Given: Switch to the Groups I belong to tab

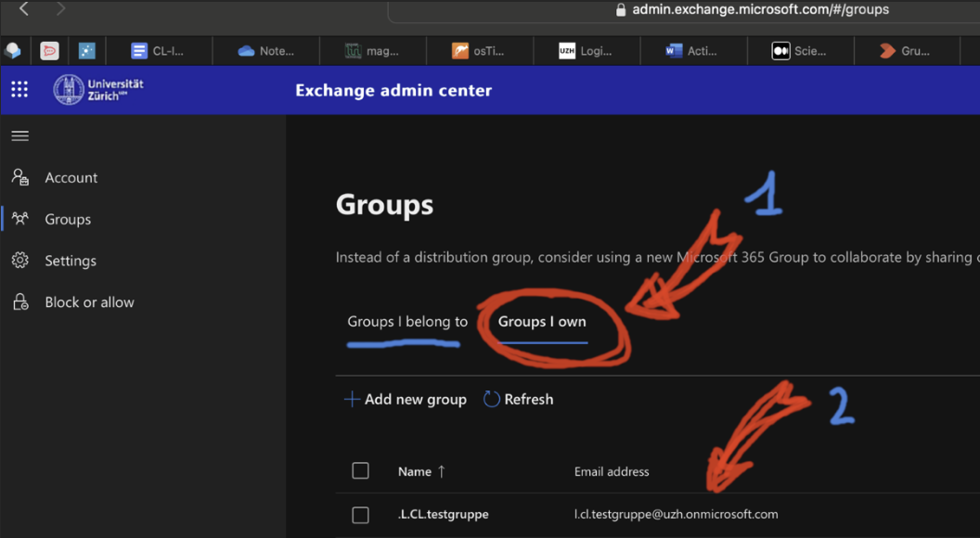Looking at the screenshot, I should 407,322.
